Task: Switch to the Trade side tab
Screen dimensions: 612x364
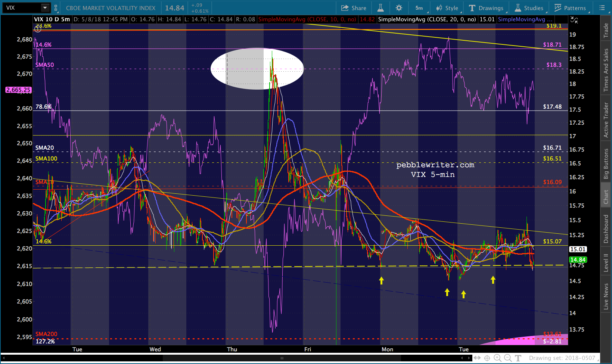Action: (606, 31)
